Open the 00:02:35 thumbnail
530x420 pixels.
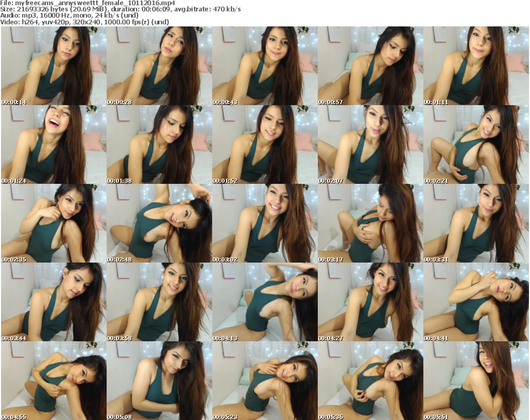(54, 224)
